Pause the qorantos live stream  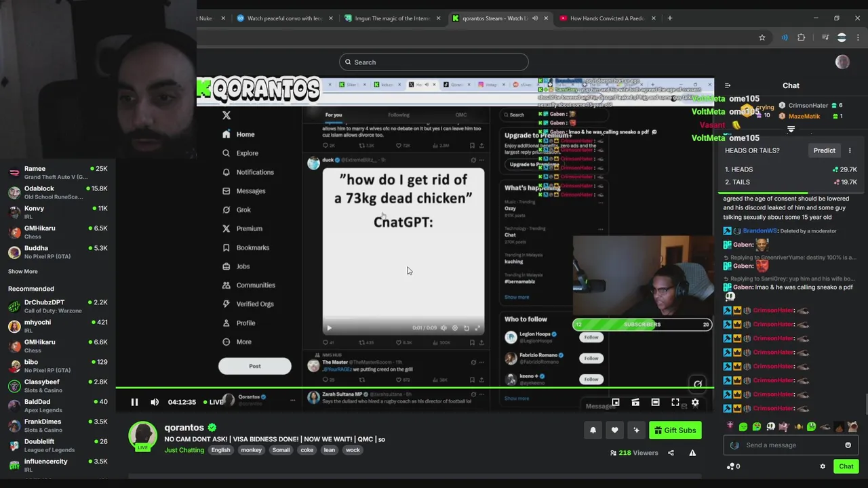[x=134, y=402]
